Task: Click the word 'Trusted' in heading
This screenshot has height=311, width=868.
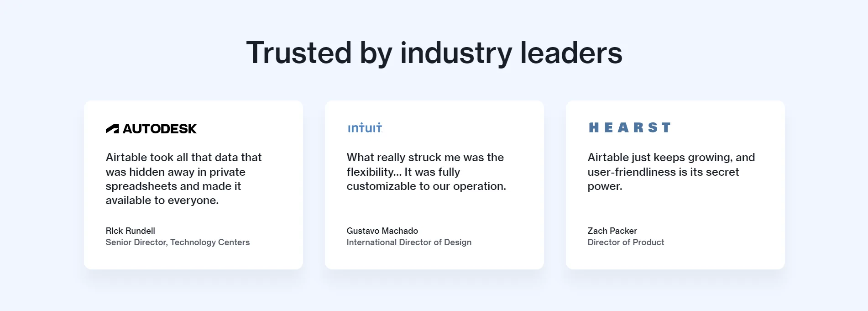Action: point(299,53)
